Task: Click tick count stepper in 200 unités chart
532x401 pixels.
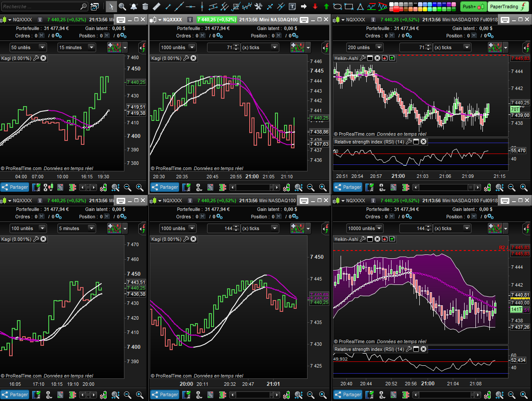Action: coord(428,47)
